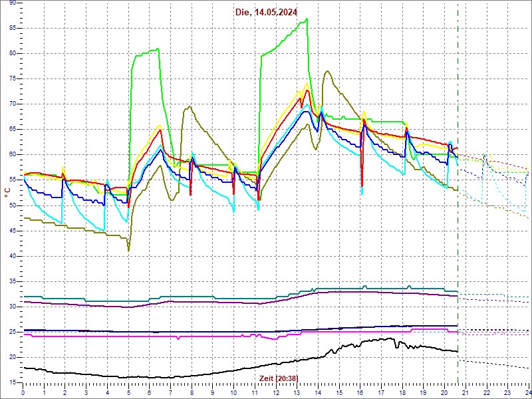This screenshot has height=399, width=532.
Task: Click the 50 value on the temperature axis
Action: click(12, 205)
